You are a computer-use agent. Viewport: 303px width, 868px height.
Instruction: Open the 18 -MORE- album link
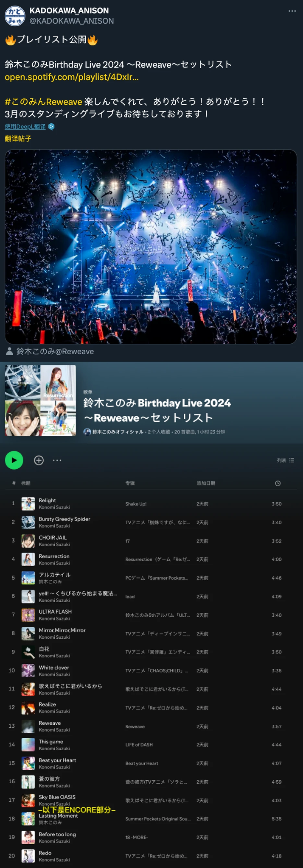(136, 837)
